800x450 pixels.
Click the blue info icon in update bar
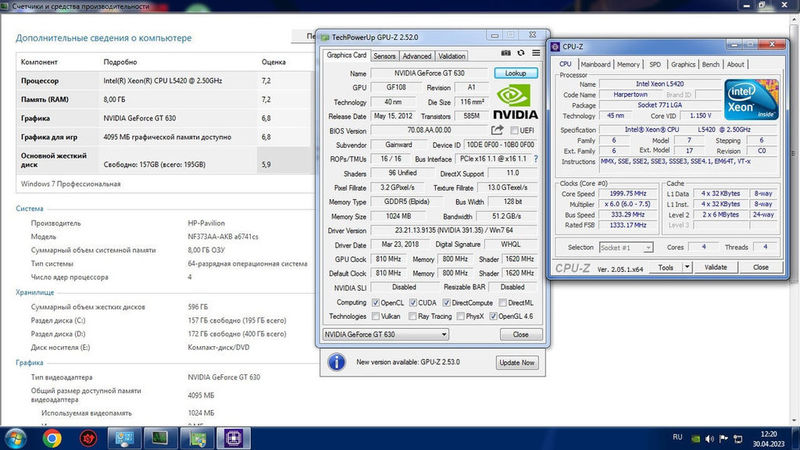tap(336, 362)
